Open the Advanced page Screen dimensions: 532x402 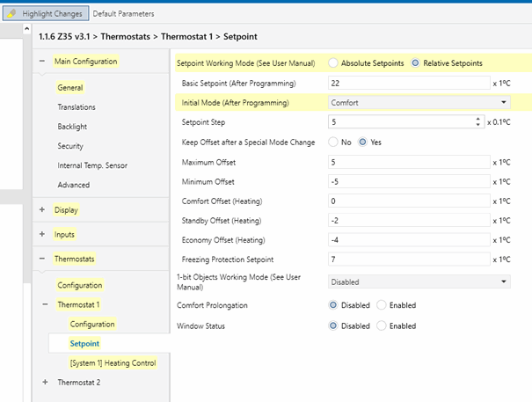tap(74, 185)
